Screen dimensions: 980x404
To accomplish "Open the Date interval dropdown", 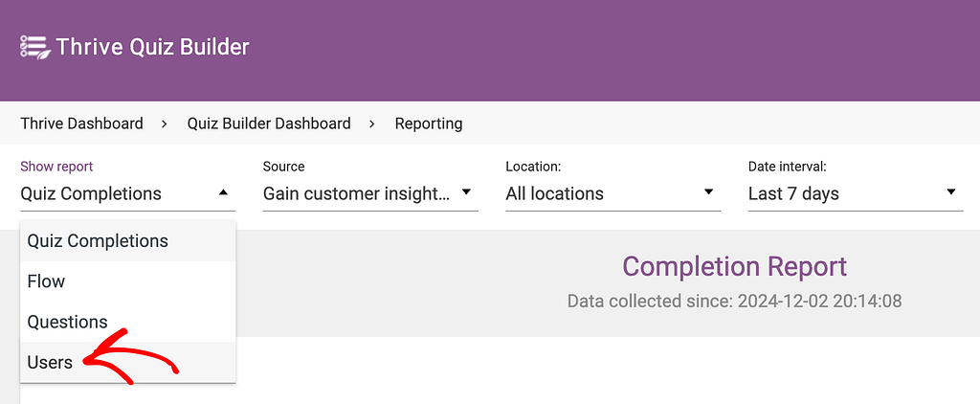I will pos(856,194).
